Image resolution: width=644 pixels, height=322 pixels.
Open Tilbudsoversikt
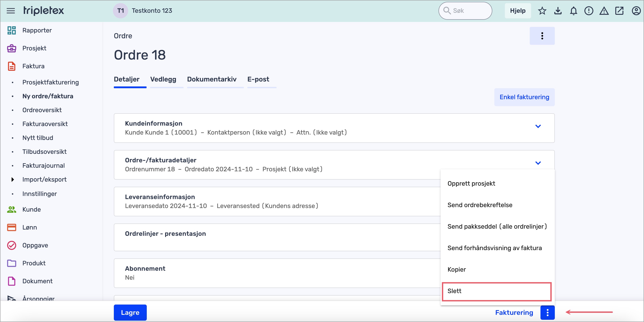tap(45, 152)
